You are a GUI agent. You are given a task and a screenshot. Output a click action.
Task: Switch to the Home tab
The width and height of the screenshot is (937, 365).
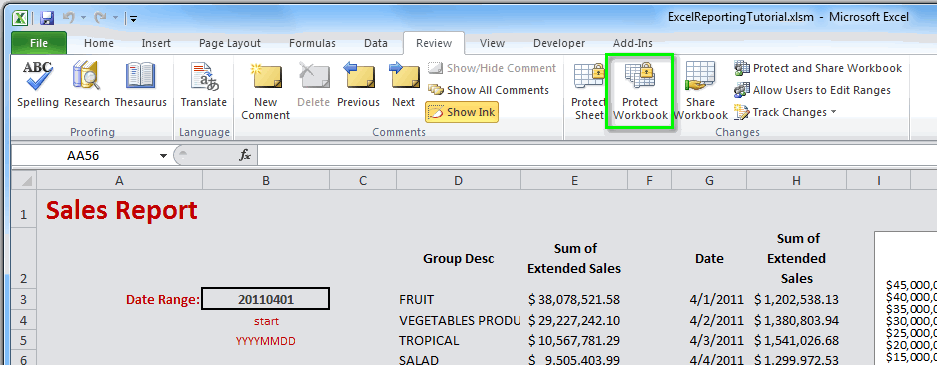click(x=99, y=43)
